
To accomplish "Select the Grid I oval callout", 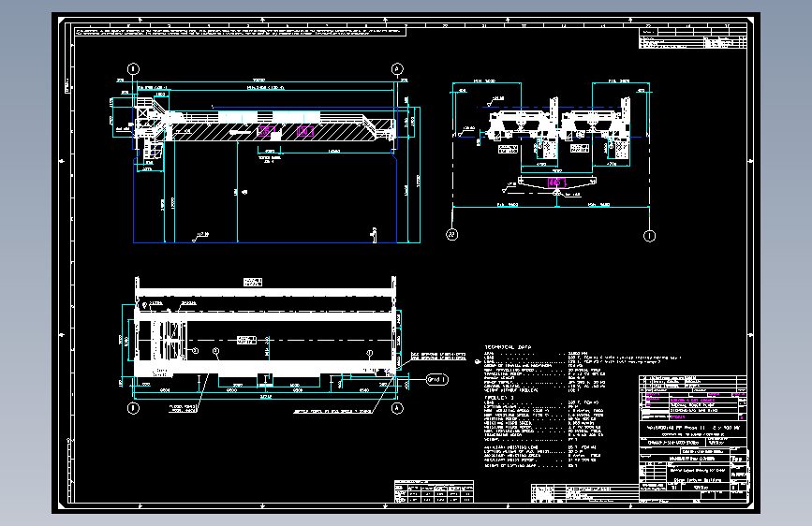I will point(437,379).
